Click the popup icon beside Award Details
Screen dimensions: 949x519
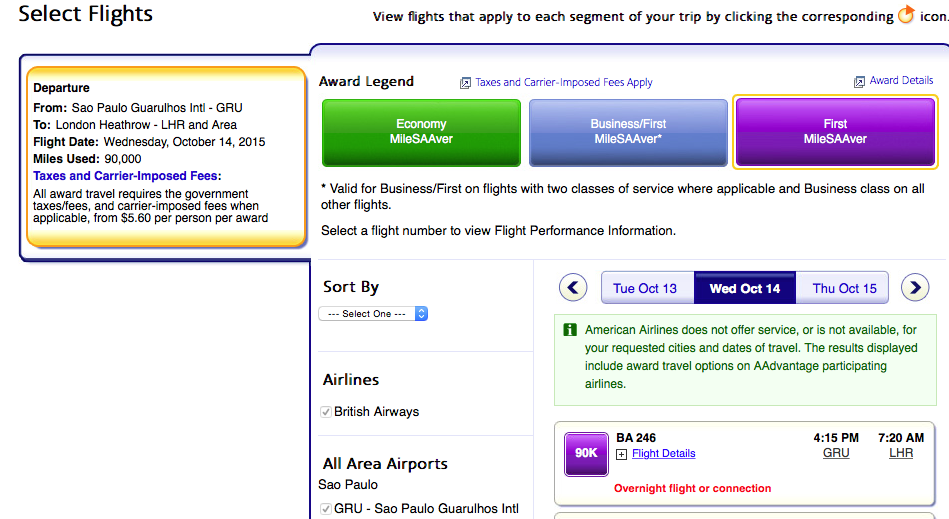859,81
